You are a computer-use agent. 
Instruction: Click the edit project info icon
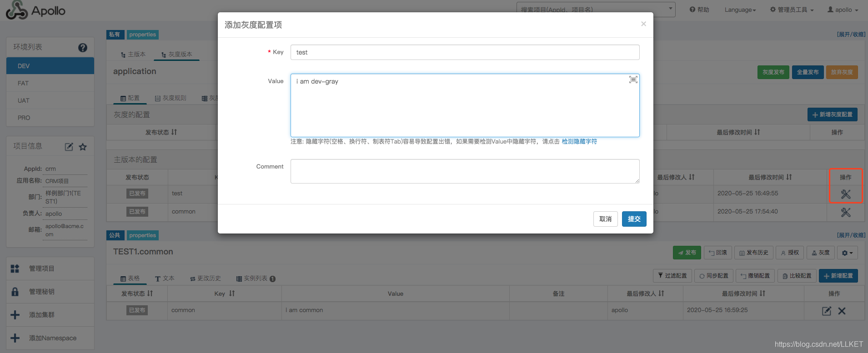pyautogui.click(x=69, y=147)
